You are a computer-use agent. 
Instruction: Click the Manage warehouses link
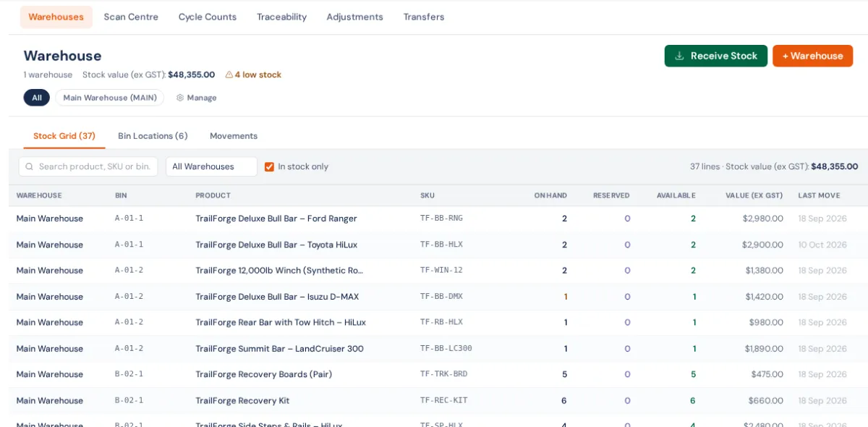(x=197, y=98)
